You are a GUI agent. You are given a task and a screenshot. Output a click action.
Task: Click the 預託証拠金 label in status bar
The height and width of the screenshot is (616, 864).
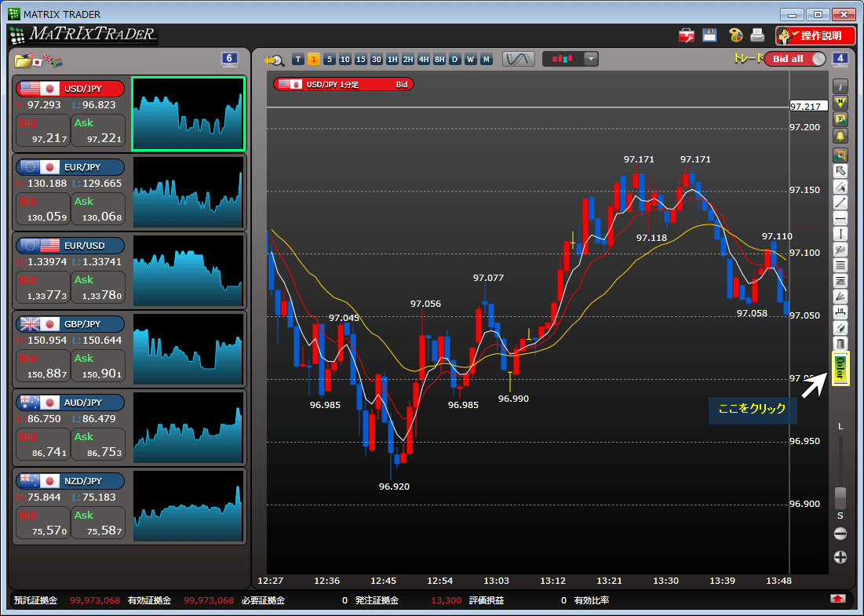point(36,600)
